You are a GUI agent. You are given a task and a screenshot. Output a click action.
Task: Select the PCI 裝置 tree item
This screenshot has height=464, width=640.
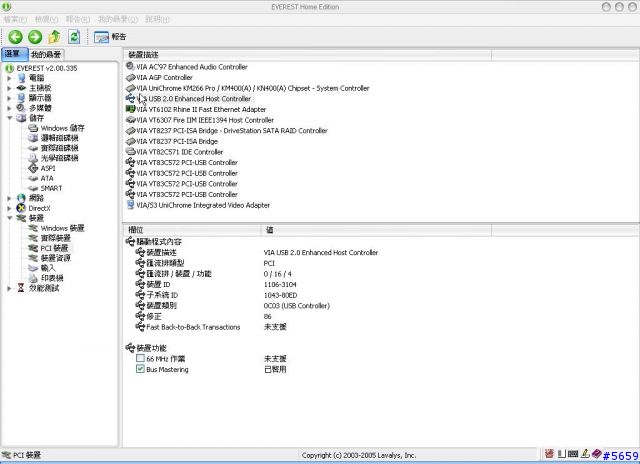pos(54,248)
